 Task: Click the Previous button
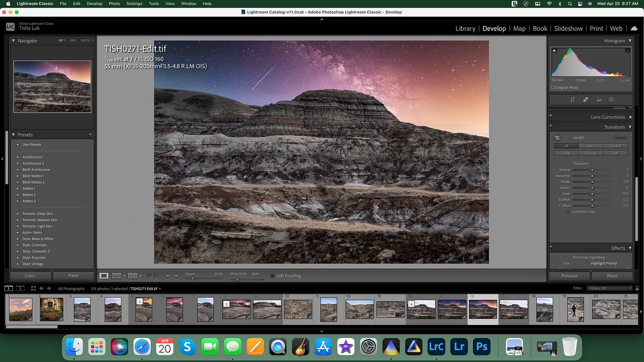(569, 276)
